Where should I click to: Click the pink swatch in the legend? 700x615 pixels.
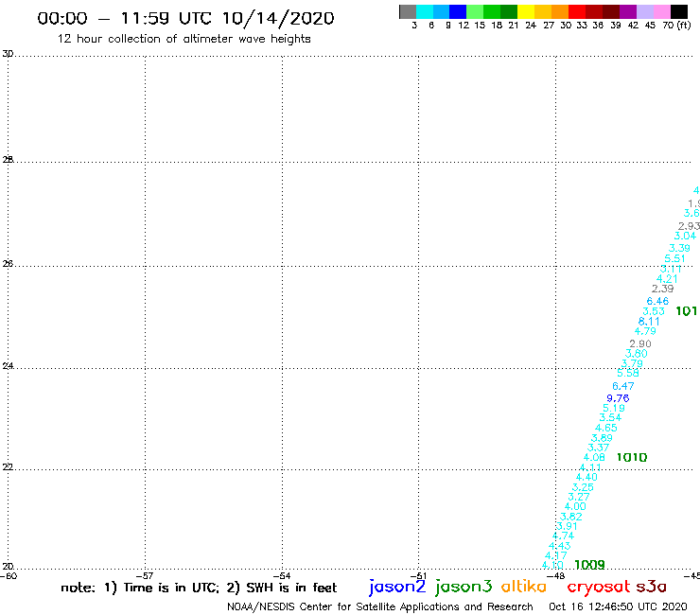tap(661, 11)
